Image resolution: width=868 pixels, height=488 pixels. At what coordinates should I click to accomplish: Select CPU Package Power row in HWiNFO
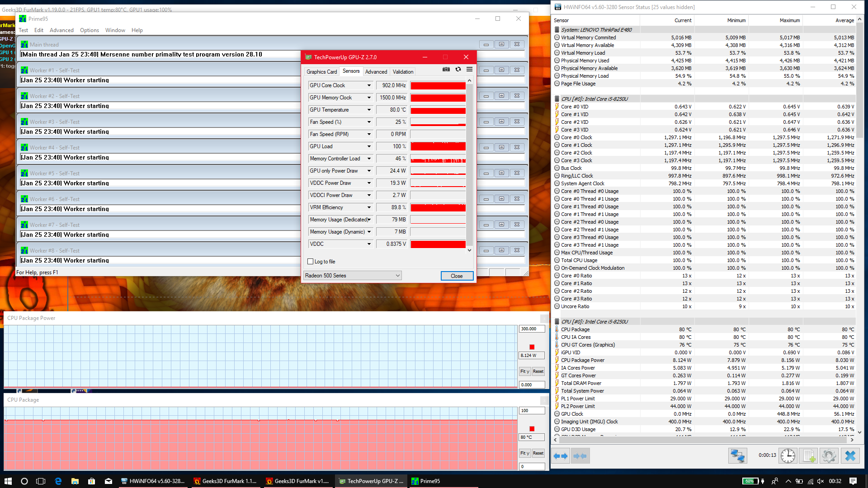(x=704, y=360)
